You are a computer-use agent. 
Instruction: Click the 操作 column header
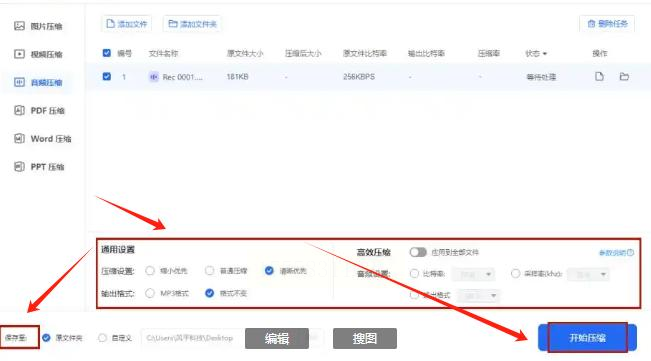pos(600,54)
